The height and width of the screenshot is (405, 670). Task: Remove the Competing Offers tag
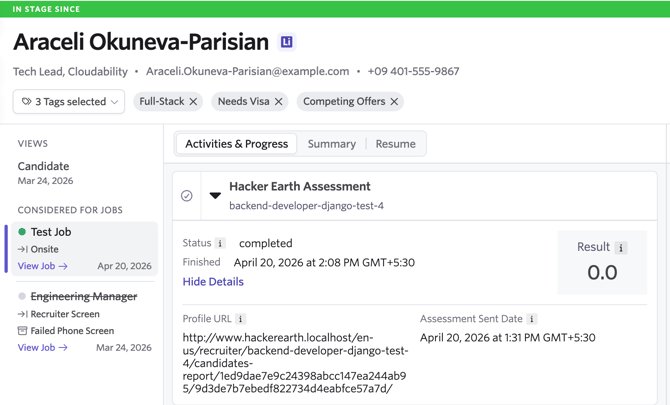coord(394,102)
